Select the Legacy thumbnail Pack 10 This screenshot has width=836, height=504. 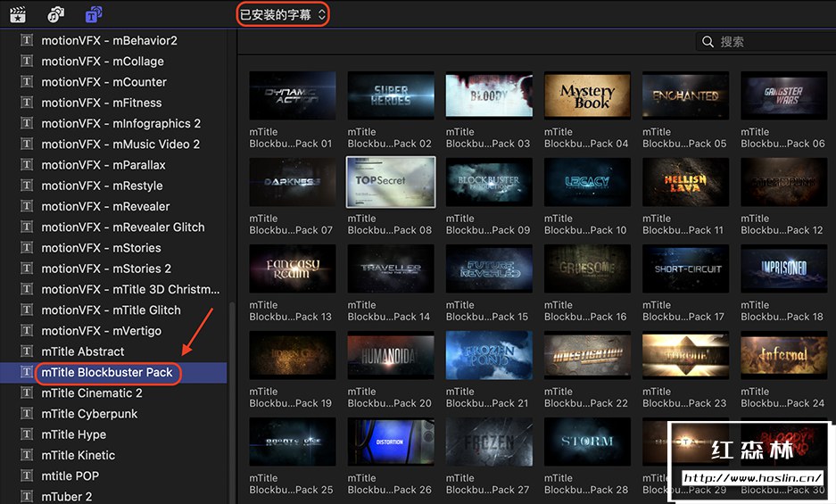point(587,182)
